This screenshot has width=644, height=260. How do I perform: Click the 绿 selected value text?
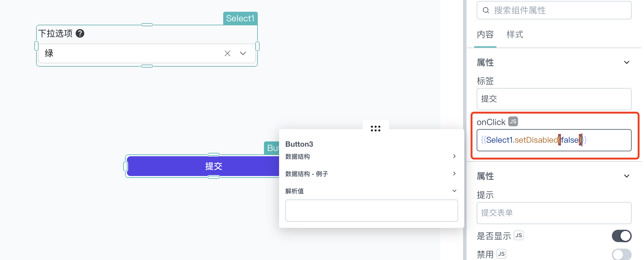[49, 53]
